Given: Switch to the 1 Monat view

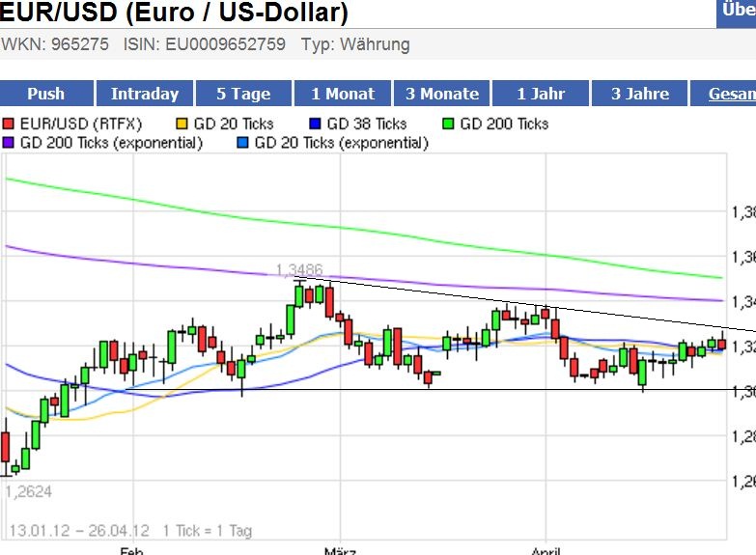Looking at the screenshot, I should [343, 93].
